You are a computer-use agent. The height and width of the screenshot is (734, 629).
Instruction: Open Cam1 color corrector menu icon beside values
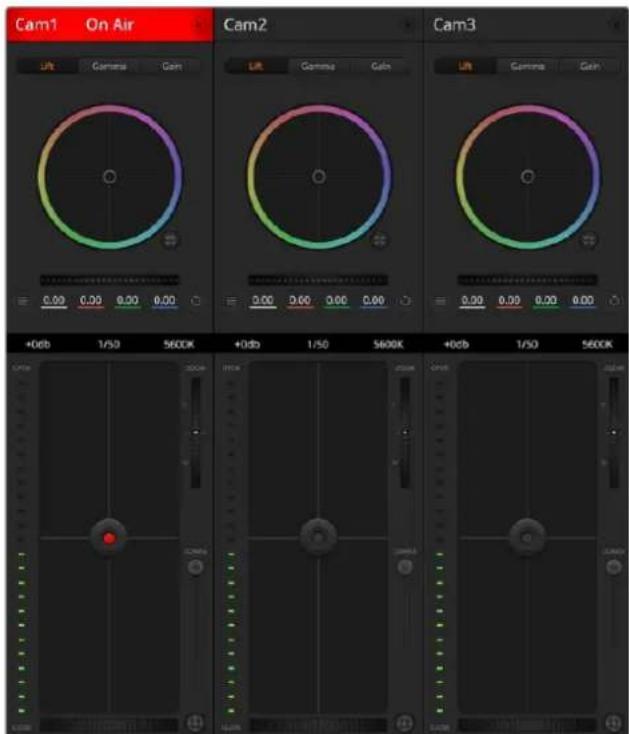tap(22, 301)
